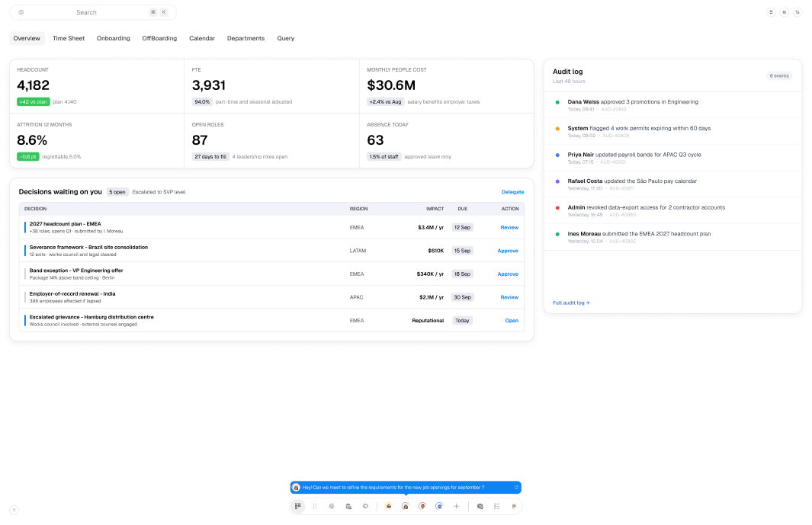This screenshot has width=812, height=525.
Task: Click the Monthly people cost $30.6M
Action: (x=391, y=85)
